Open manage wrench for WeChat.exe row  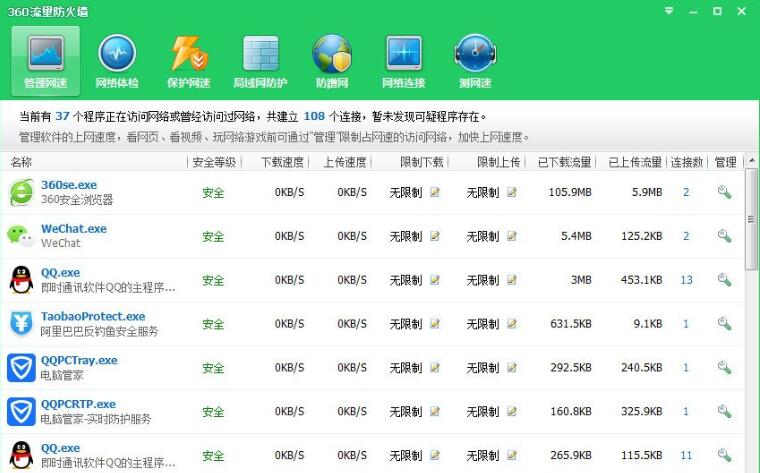coord(725,236)
